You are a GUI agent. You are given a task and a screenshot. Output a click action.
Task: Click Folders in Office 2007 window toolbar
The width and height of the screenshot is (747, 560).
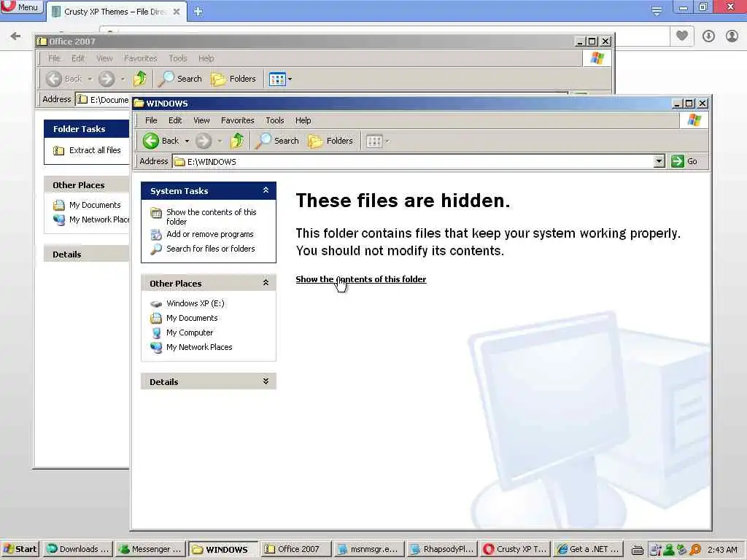pyautogui.click(x=233, y=79)
